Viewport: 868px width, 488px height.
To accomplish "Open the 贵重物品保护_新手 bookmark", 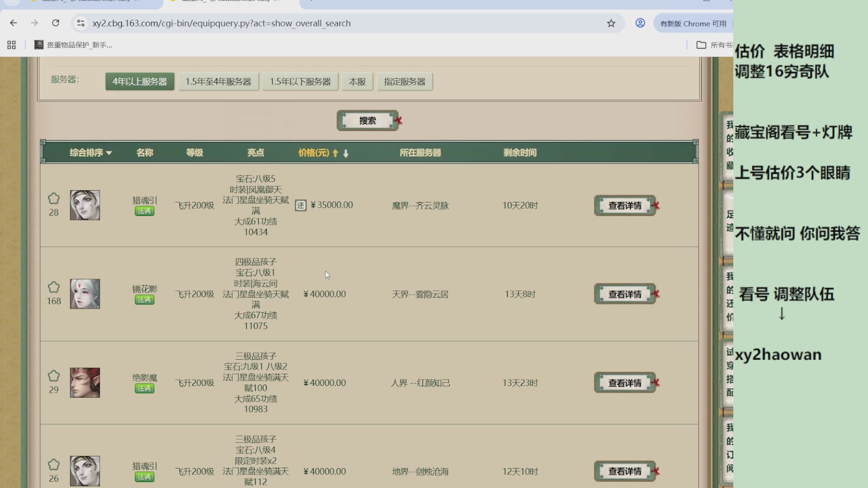I will tap(73, 45).
